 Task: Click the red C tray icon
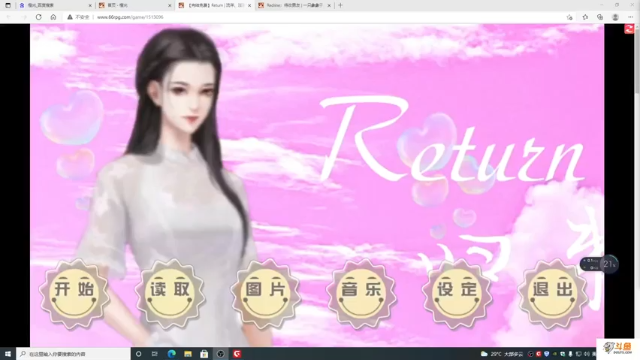538,354
